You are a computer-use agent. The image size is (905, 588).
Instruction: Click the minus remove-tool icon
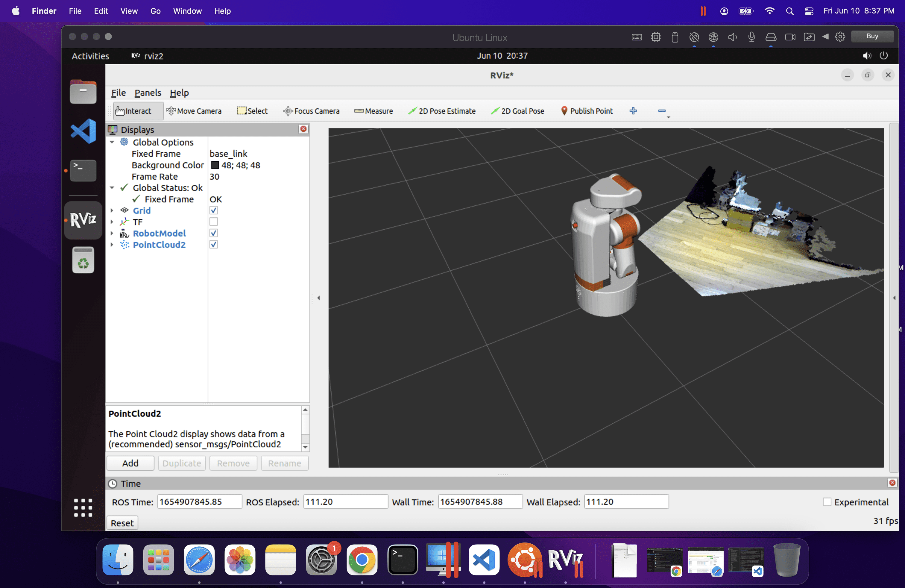coord(662,111)
